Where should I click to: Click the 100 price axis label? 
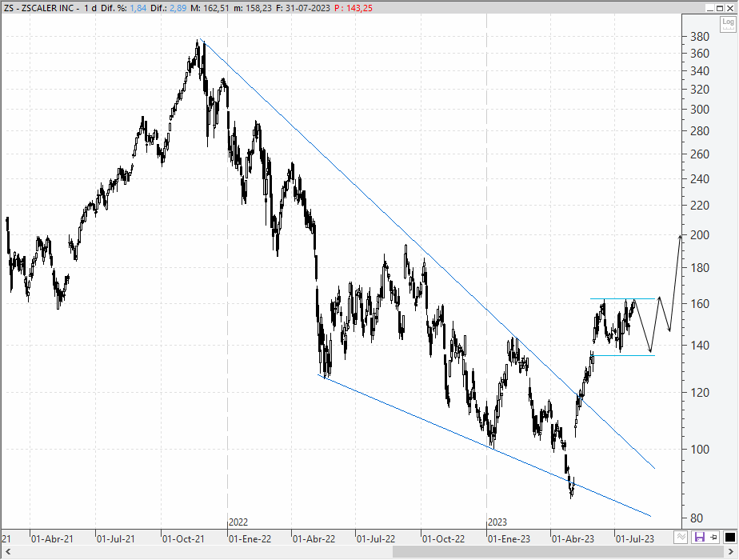[x=699, y=450]
